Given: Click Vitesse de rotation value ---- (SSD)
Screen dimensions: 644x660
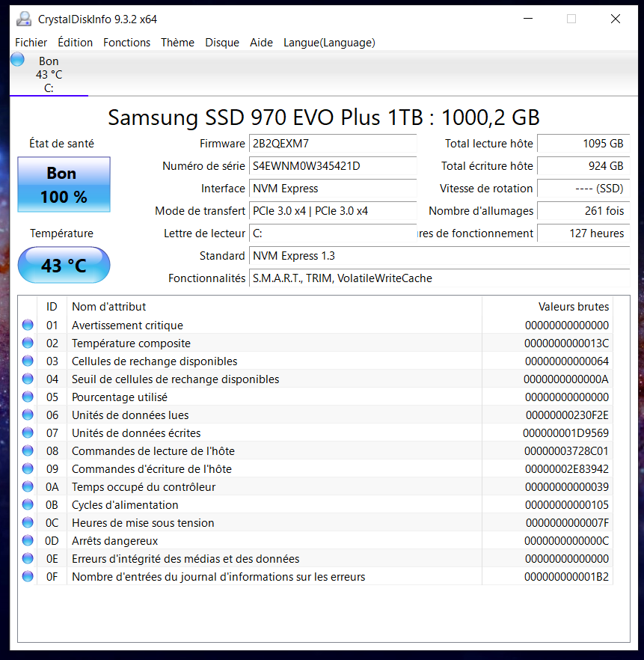Looking at the screenshot, I should pos(583,188).
